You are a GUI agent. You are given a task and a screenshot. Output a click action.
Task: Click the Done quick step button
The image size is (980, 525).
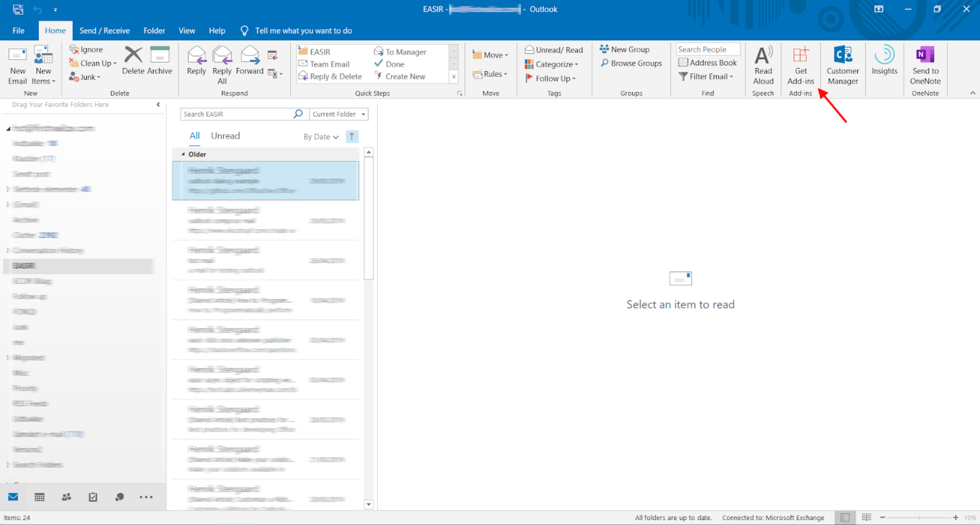coord(394,64)
